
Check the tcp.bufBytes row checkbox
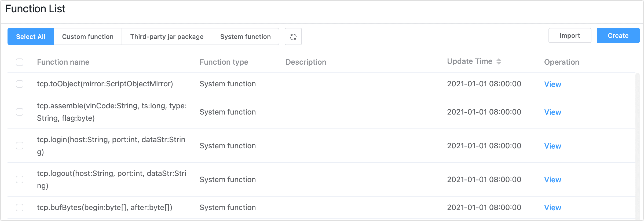coord(20,207)
